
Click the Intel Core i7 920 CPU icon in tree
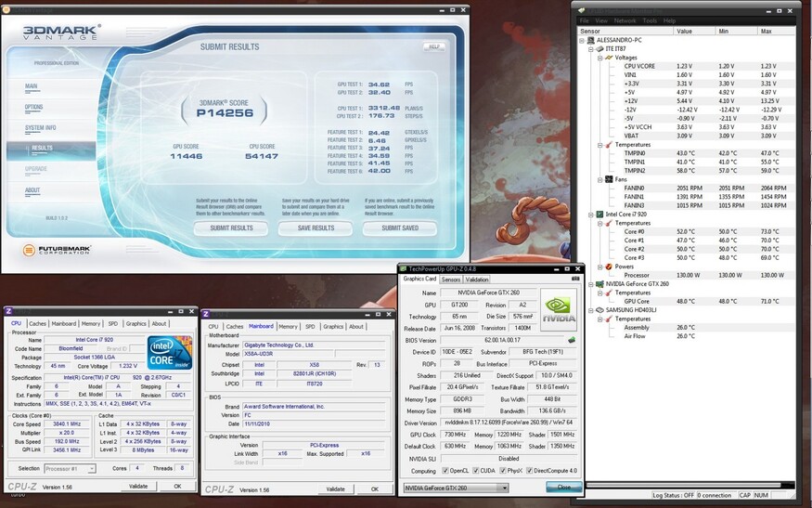(599, 215)
